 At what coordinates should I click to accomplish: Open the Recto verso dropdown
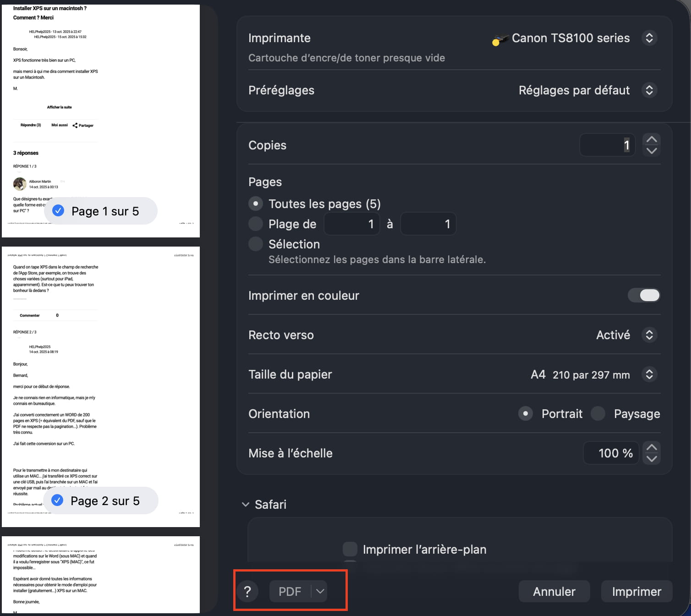(649, 335)
